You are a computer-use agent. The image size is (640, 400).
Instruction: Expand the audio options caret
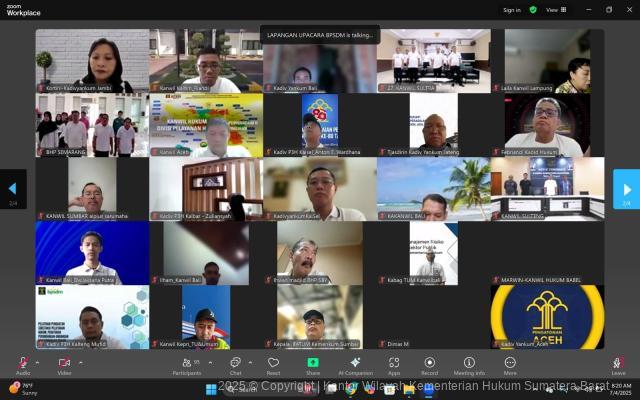pyautogui.click(x=38, y=360)
